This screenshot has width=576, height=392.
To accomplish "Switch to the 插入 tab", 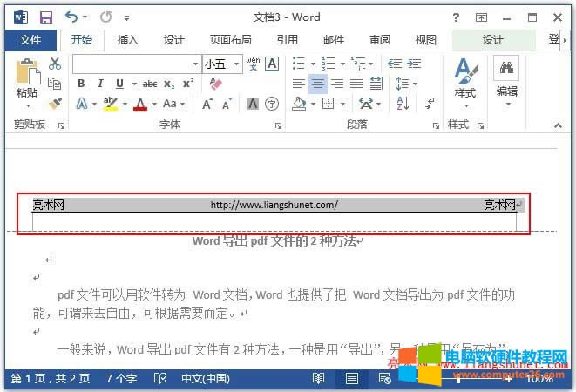I will [127, 40].
